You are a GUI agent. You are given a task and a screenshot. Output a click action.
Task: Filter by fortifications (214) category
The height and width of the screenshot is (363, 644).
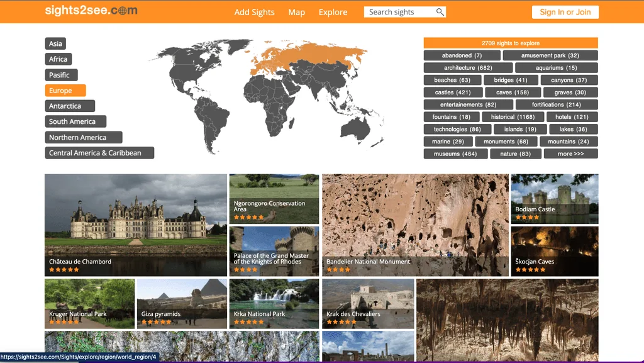(557, 104)
